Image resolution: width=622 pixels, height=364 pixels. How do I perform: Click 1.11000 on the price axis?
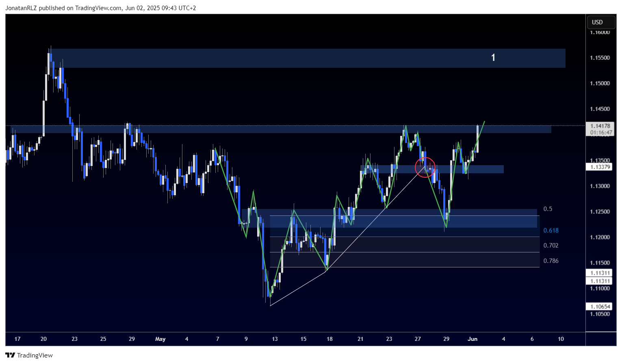point(600,288)
